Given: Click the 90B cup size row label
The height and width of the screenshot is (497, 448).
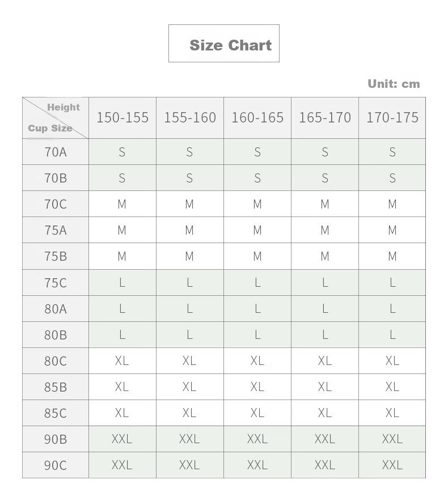Looking at the screenshot, I should tap(56, 439).
